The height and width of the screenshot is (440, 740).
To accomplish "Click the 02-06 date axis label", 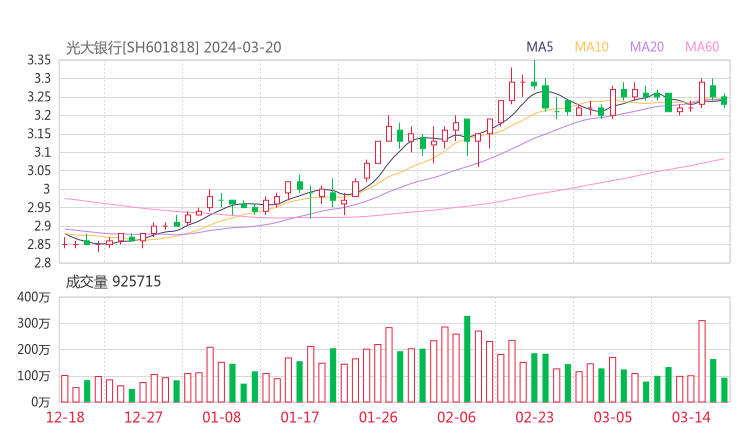I will (x=456, y=417).
